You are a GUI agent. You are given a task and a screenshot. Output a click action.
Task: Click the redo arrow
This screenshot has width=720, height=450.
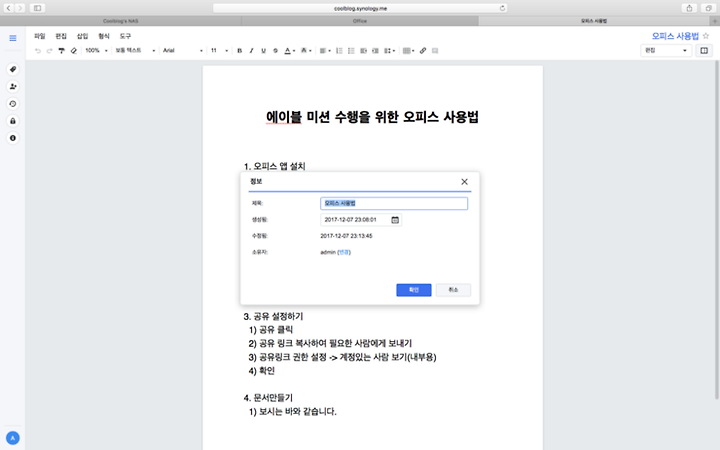(x=49, y=51)
